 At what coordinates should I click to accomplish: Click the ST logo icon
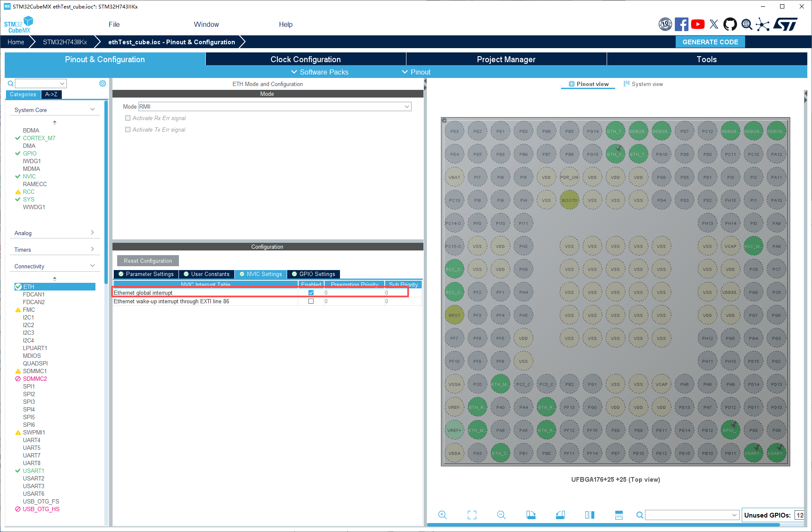785,24
